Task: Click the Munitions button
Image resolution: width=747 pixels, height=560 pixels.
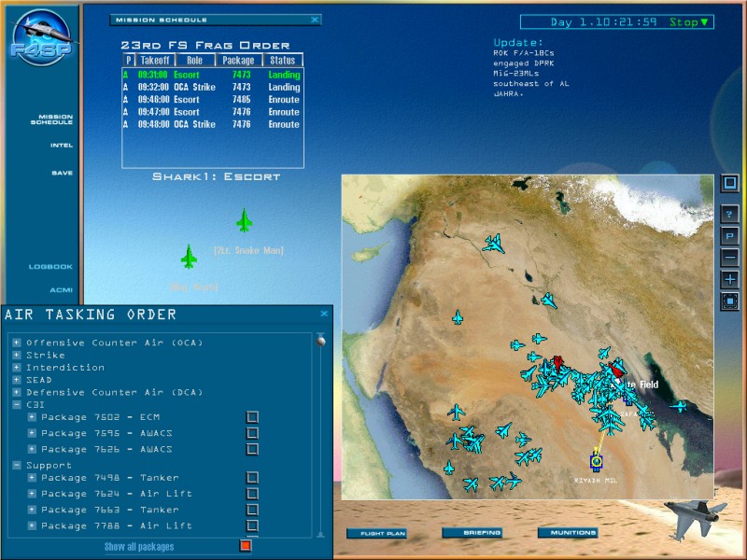Action: (568, 532)
